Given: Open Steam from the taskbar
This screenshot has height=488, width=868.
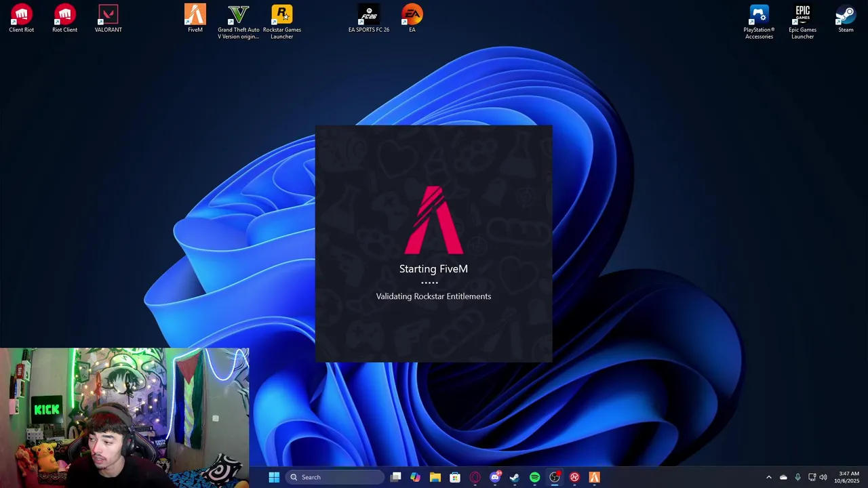Looking at the screenshot, I should pyautogui.click(x=515, y=477).
